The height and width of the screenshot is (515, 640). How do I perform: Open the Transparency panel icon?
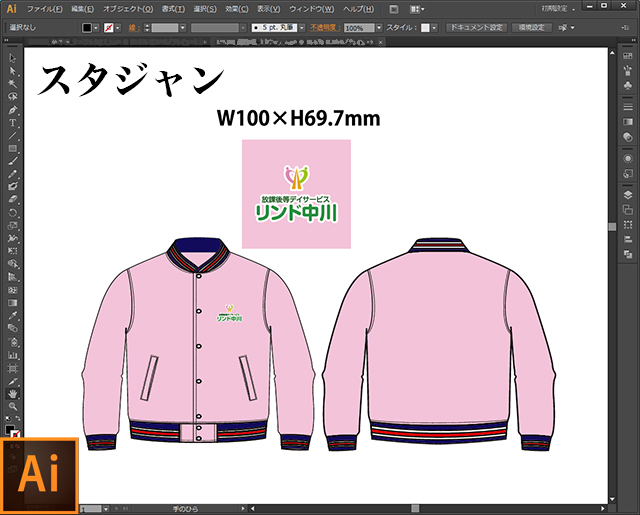628,137
